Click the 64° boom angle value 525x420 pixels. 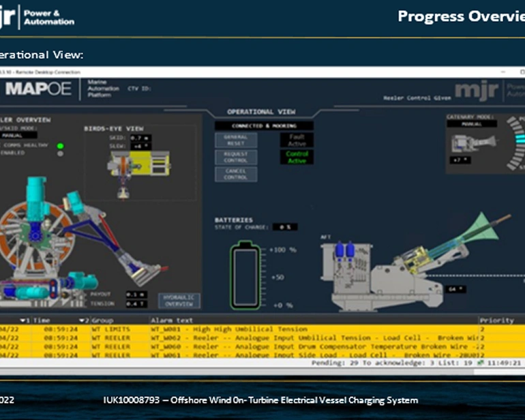pos(455,289)
